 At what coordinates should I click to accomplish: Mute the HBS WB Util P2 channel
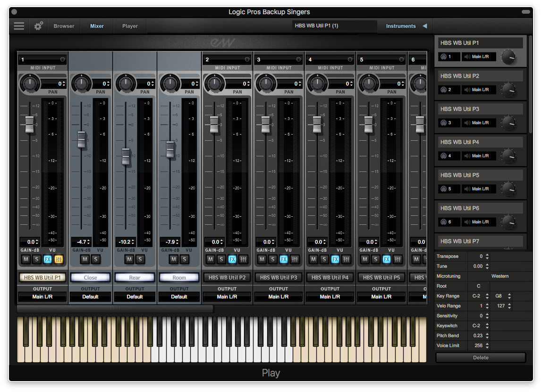(211, 259)
